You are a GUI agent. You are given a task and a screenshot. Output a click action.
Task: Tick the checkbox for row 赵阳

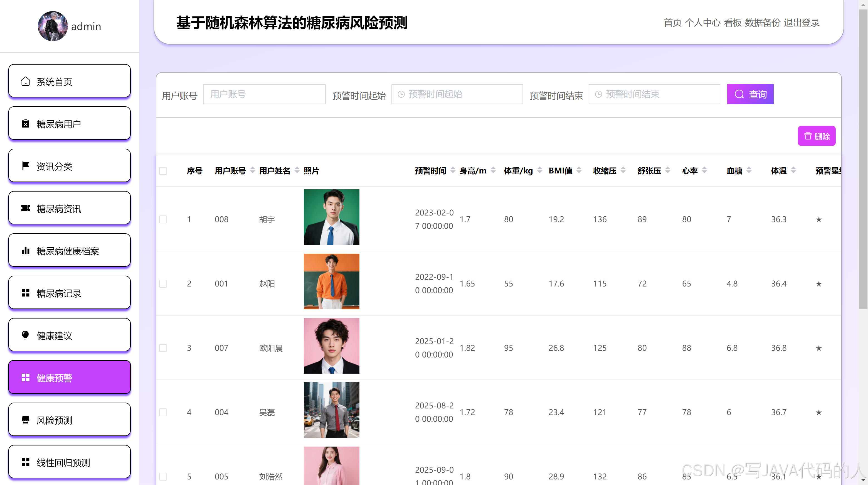163,284
